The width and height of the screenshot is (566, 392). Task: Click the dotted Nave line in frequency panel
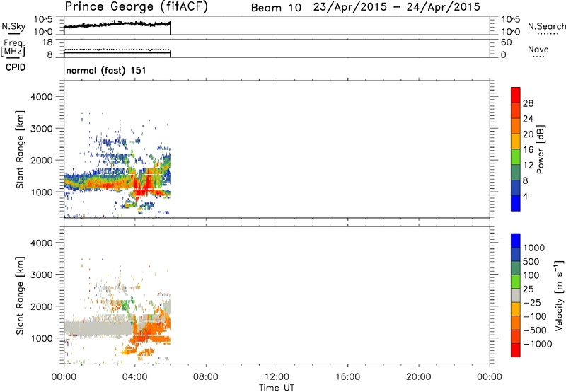click(117, 50)
